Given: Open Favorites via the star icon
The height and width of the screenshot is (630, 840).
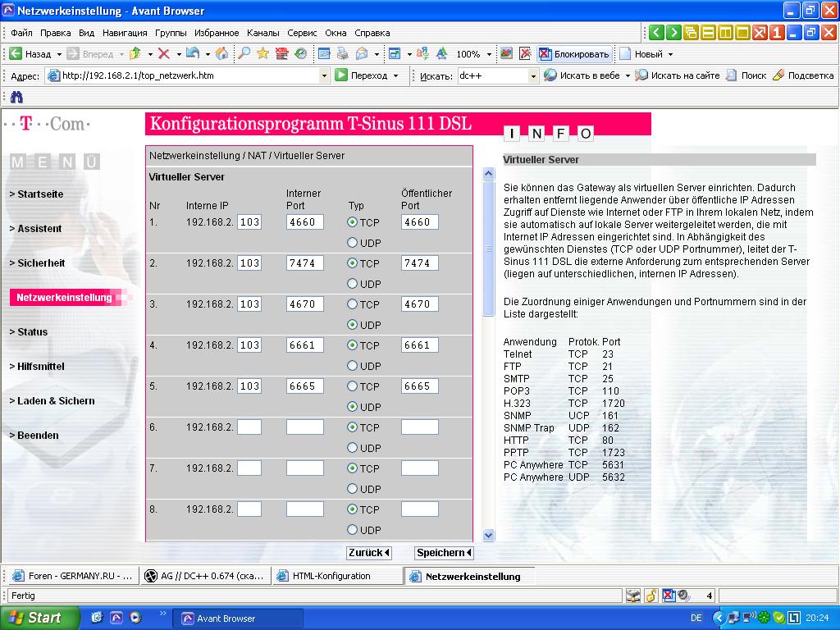Looking at the screenshot, I should pyautogui.click(x=262, y=53).
